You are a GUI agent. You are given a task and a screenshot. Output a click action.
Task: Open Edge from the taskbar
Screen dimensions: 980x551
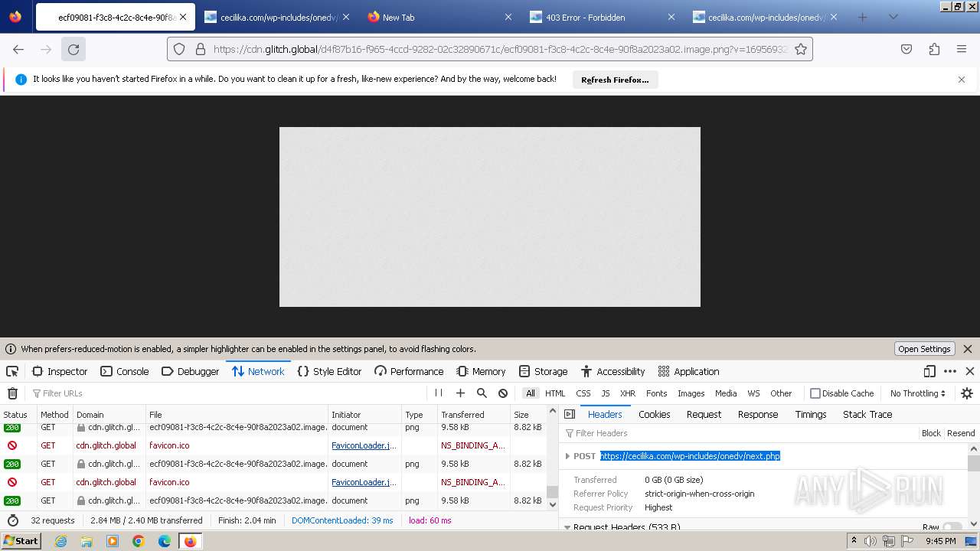tap(165, 541)
